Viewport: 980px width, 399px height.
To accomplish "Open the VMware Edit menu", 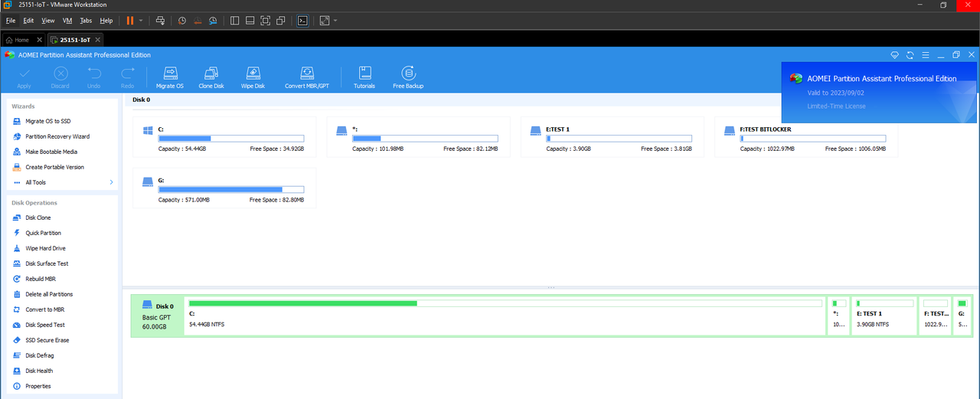I will coord(28,21).
